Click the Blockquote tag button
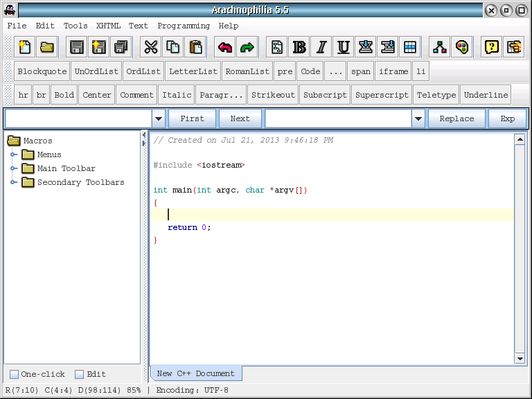Screen dimensions: 532x399 coord(42,71)
